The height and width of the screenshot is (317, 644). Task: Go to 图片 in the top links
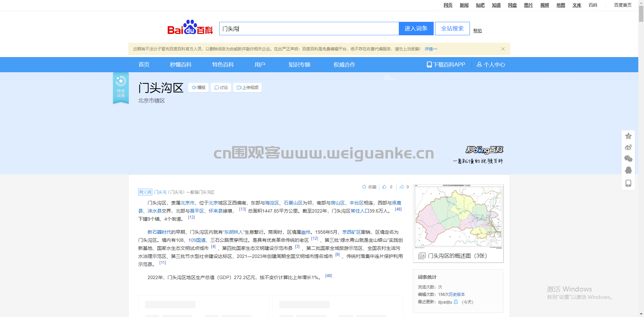pos(528,5)
